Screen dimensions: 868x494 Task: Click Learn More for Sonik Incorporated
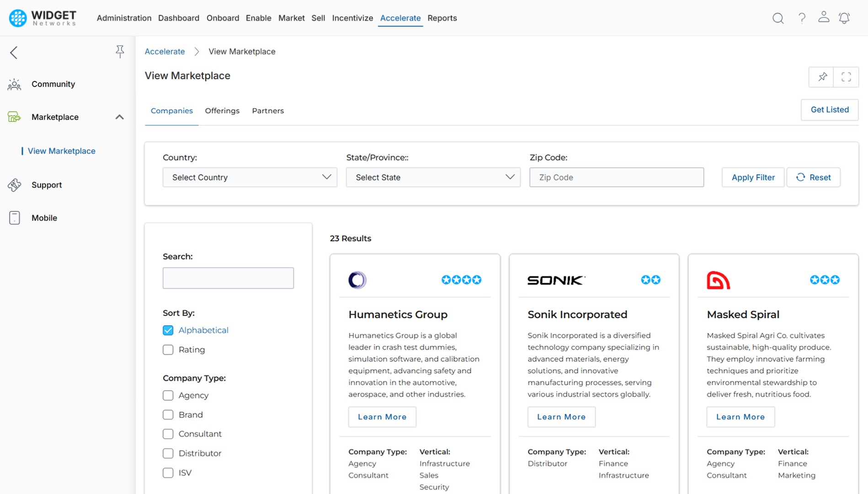pyautogui.click(x=561, y=417)
